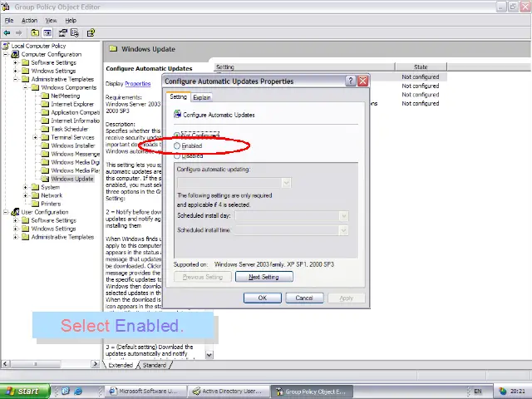
Task: Click the Up one level folder icon
Action: 35,33
